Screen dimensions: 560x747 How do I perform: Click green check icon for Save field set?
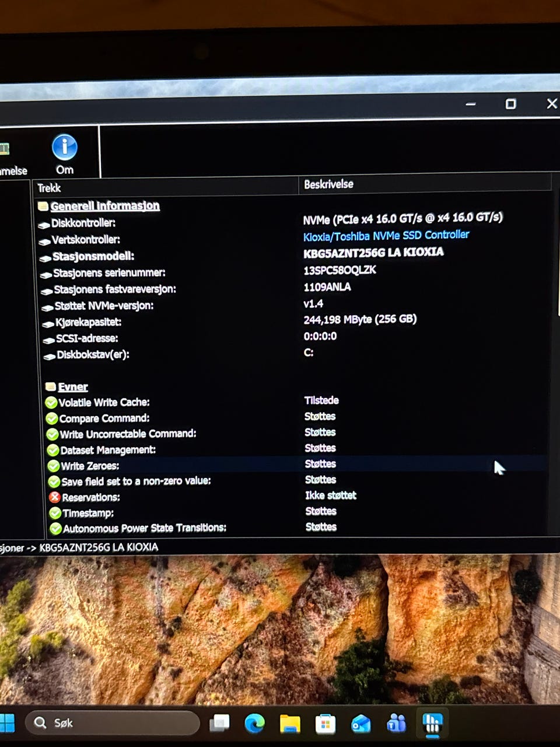54,481
